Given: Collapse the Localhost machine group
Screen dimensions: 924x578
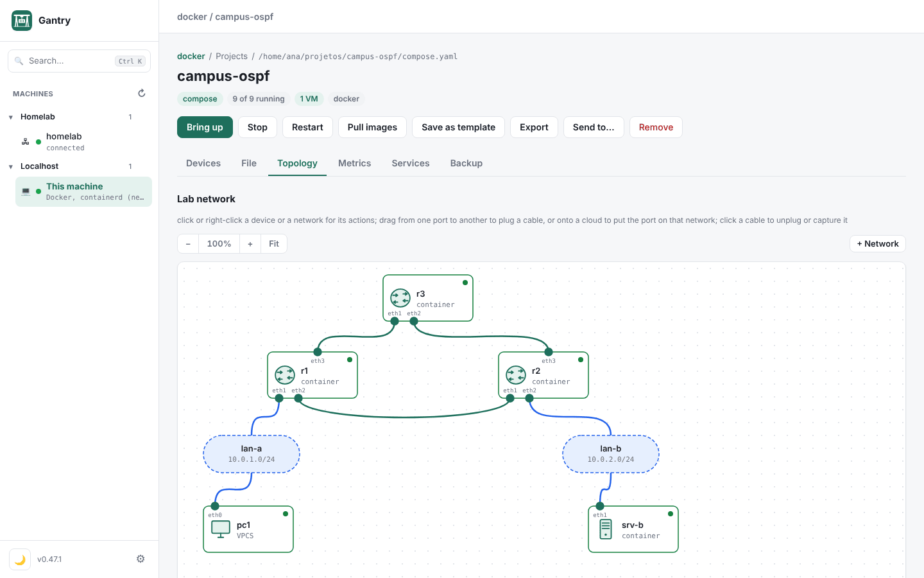Looking at the screenshot, I should tap(11, 166).
